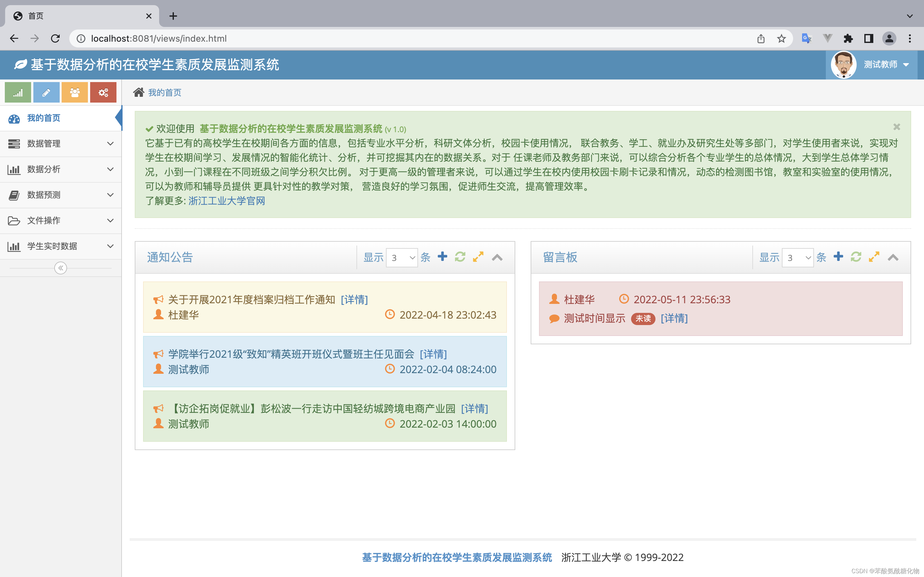924x577 pixels.
Task: Refresh the 留言板 panel
Action: [x=856, y=257]
